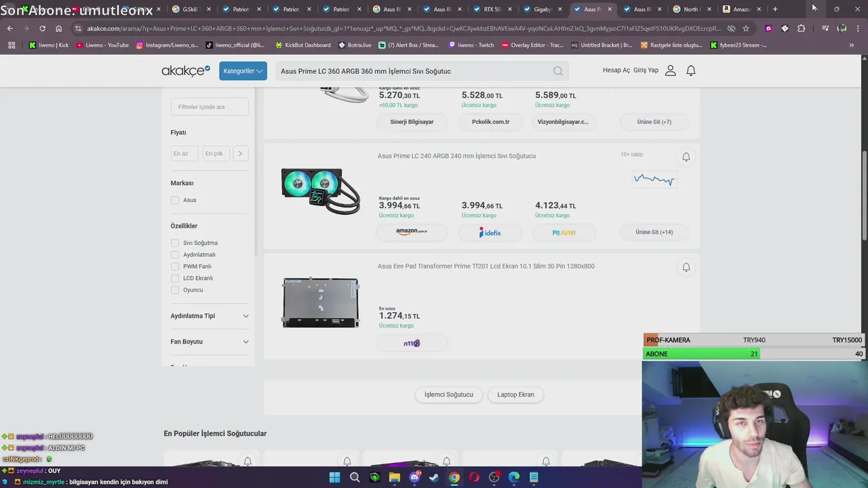Open the Liweno - YouTube bookmark
The image size is (868, 488).
(102, 45)
